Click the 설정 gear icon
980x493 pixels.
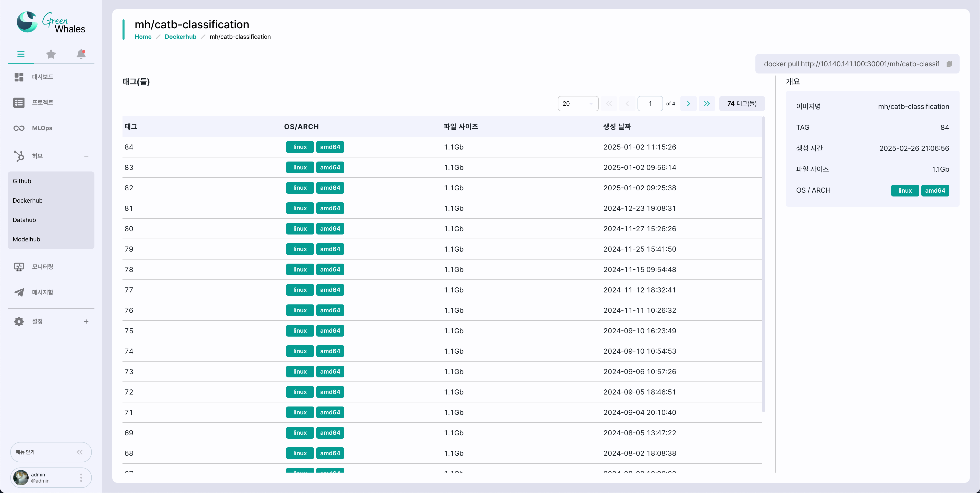pos(19,322)
